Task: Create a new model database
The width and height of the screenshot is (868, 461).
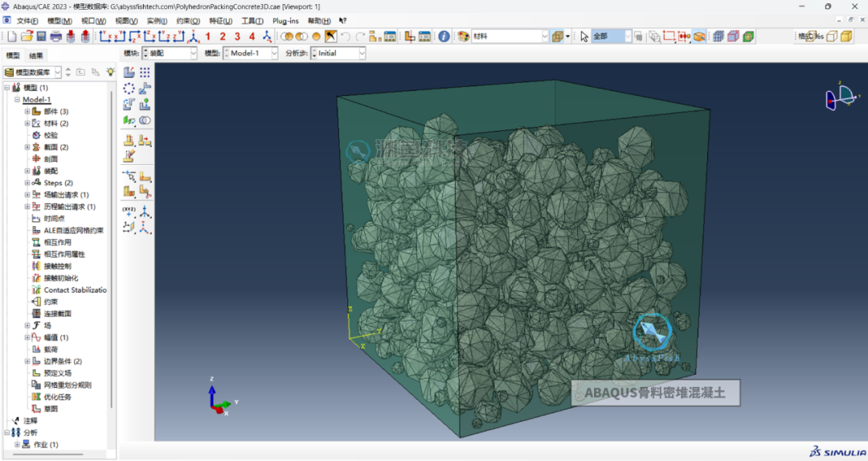Action: [11, 36]
